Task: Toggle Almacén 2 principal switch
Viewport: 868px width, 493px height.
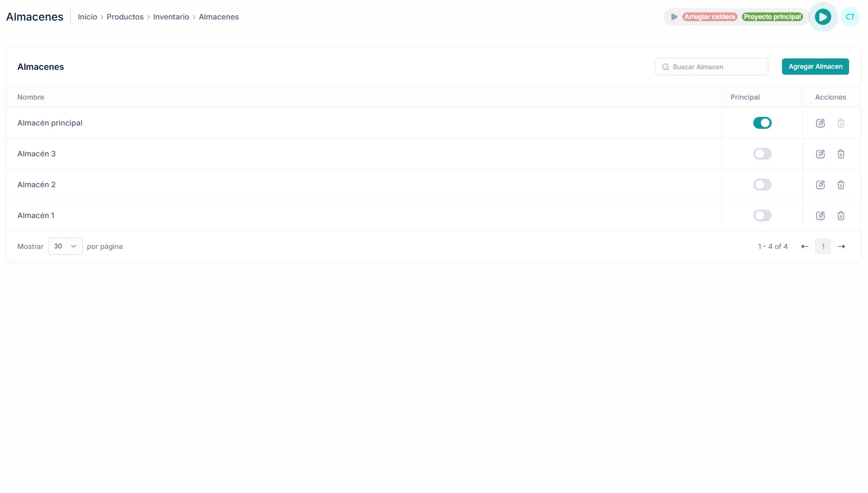Action: coord(762,185)
